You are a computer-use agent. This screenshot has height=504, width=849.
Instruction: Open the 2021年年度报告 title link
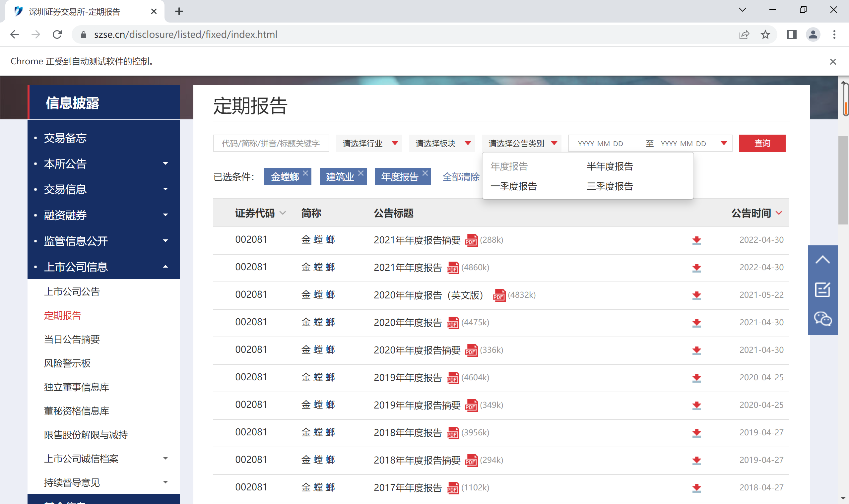408,268
